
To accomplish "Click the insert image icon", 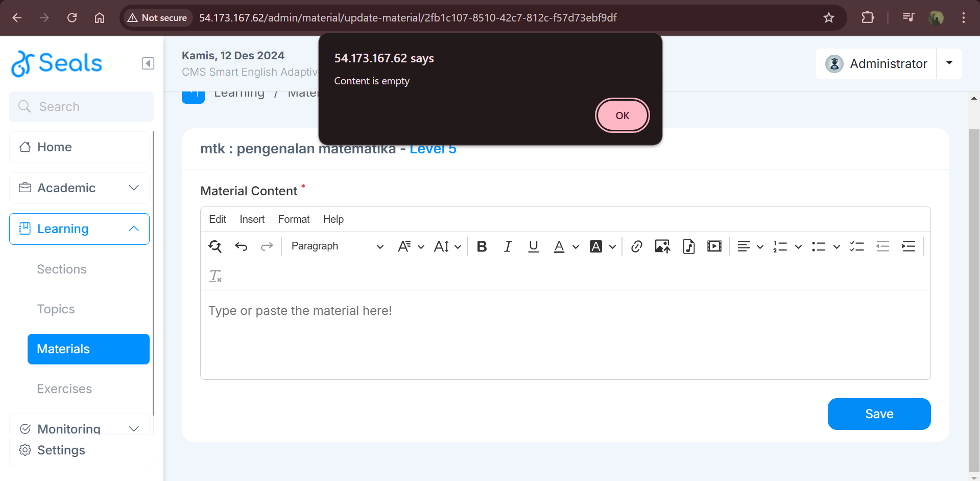I will point(662,247).
